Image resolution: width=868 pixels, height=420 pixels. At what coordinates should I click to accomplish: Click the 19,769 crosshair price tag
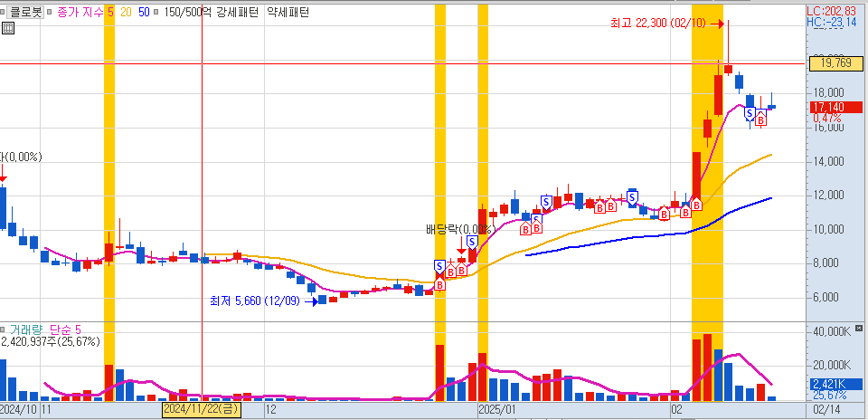click(835, 63)
